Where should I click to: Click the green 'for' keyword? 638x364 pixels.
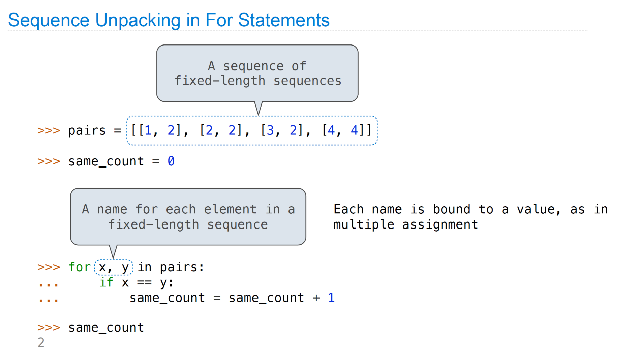80,267
